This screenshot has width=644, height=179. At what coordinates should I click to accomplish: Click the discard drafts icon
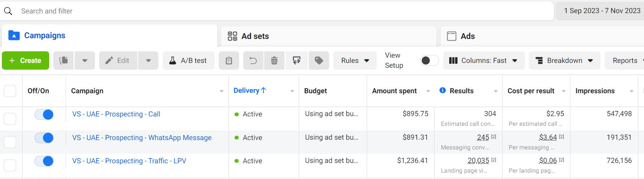tap(296, 61)
